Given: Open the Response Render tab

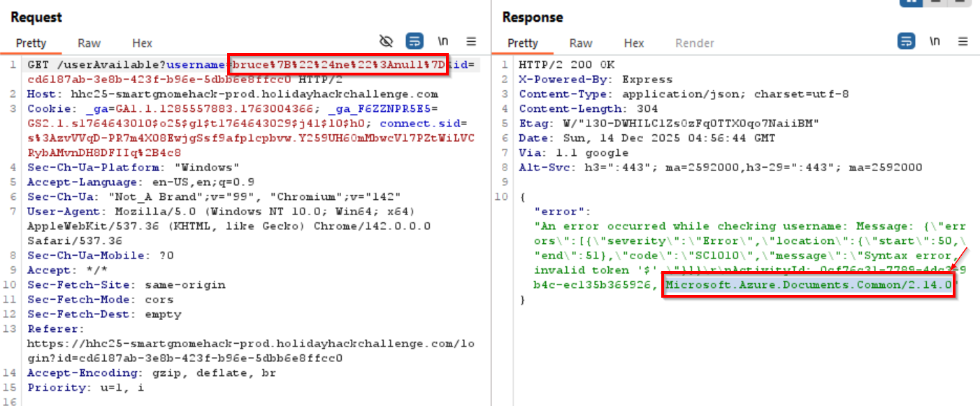Looking at the screenshot, I should (693, 43).
